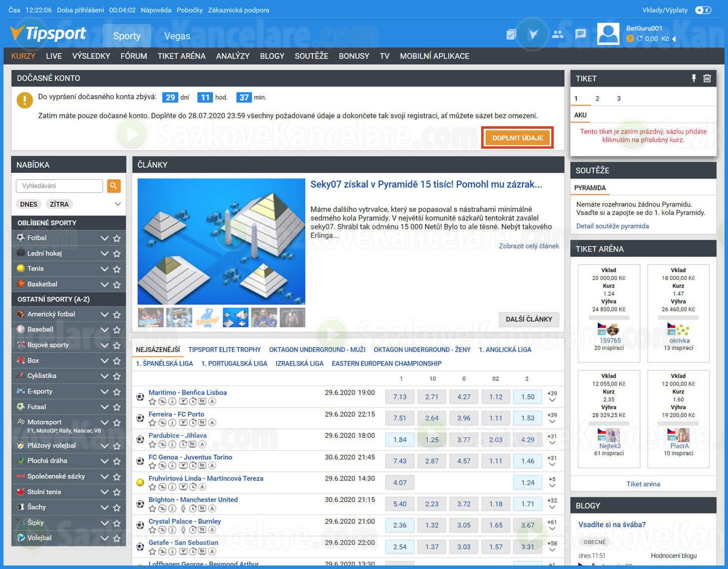This screenshot has width=728, height=569.
Task: Open the Tiket aréna link
Action: [643, 484]
